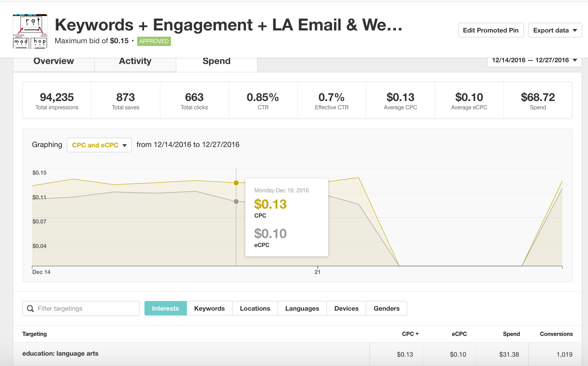588x366 pixels.
Task: Click the $68.72 Spend stat
Action: [538, 101]
